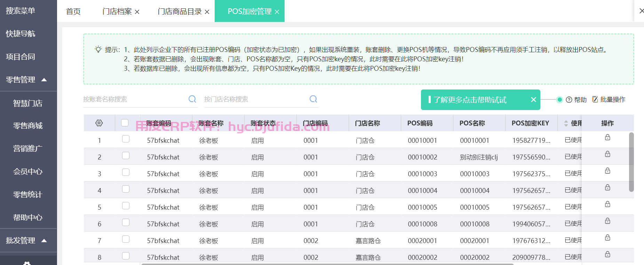Click key cell 199406057...
Image resolution: width=644 pixels, height=265 pixels.
531,224
